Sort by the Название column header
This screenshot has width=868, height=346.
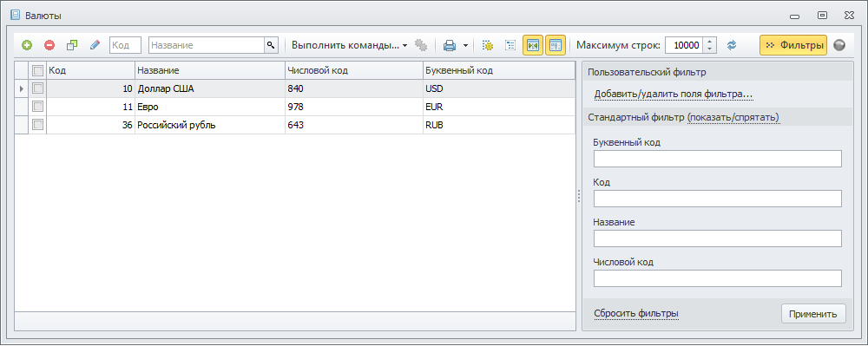(210, 71)
